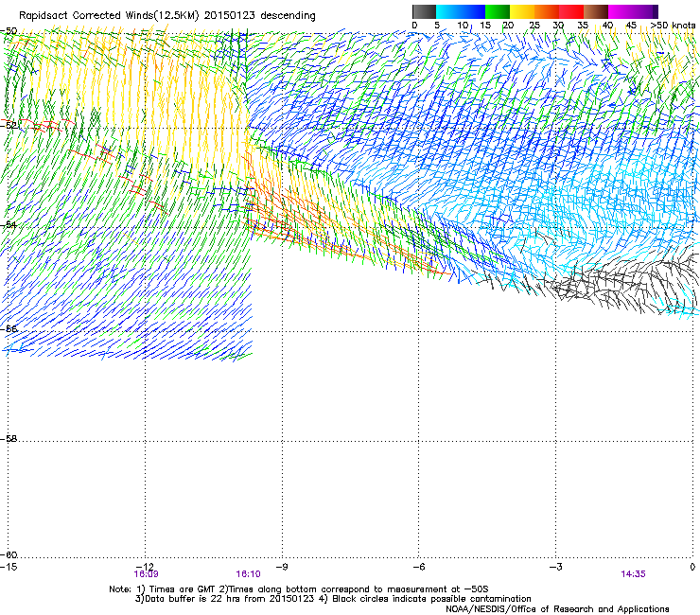700x615 pixels.
Task: Click the brown 35-40 knots legend color
Action: tap(596, 11)
